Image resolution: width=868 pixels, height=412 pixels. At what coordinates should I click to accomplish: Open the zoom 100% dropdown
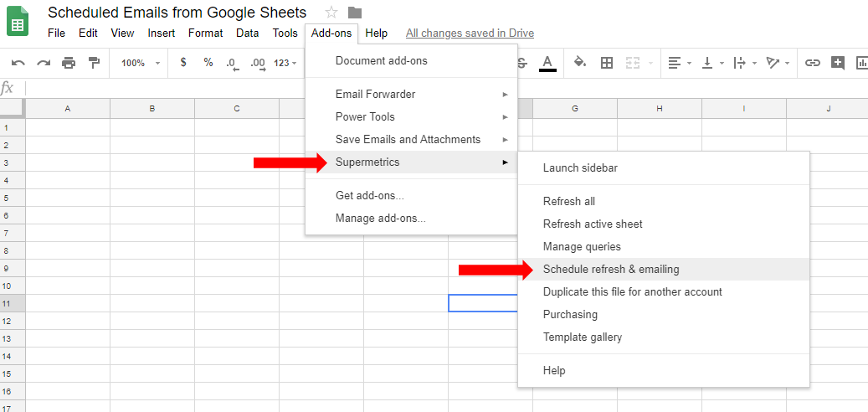click(141, 63)
